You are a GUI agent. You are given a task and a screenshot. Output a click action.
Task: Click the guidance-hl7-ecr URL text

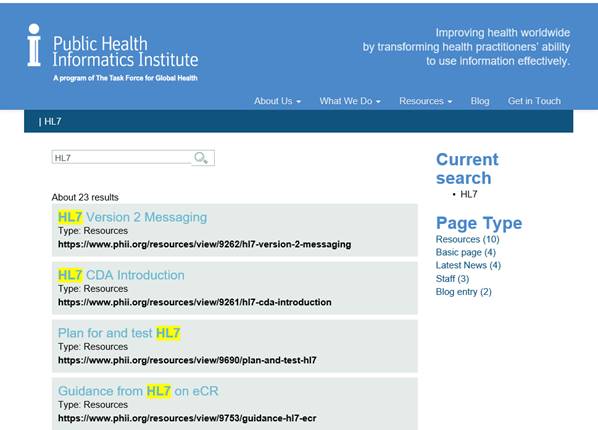coord(187,418)
